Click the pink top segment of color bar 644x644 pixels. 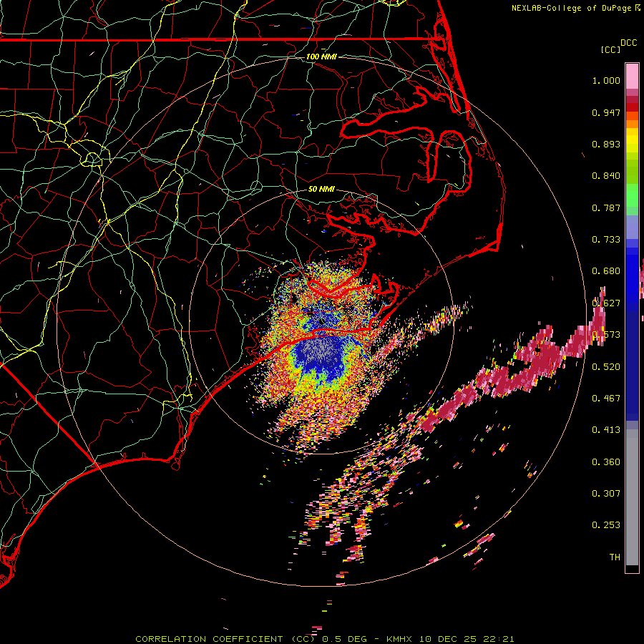point(632,76)
